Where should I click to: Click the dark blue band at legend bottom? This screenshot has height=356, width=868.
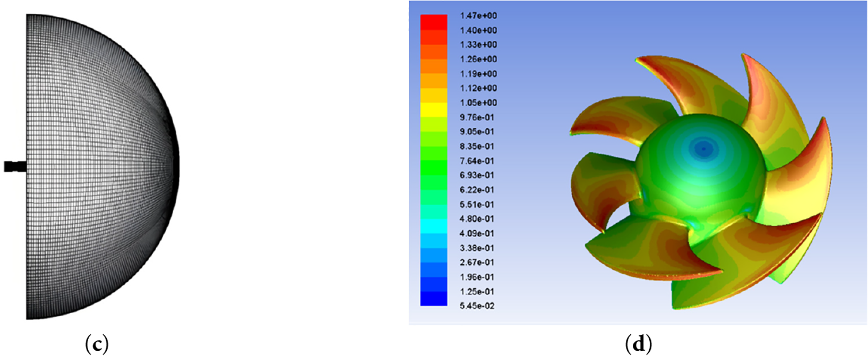tap(433, 298)
